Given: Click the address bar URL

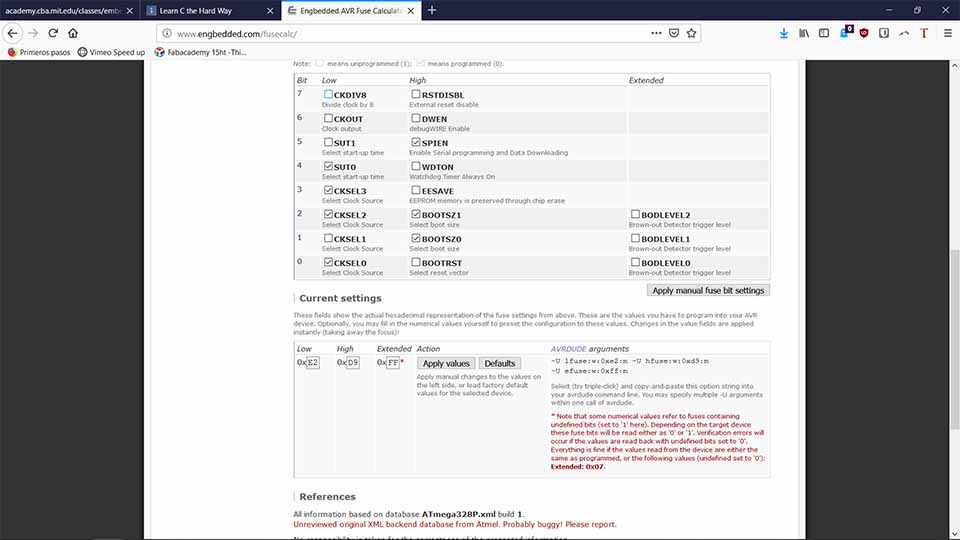Looking at the screenshot, I should 237,34.
